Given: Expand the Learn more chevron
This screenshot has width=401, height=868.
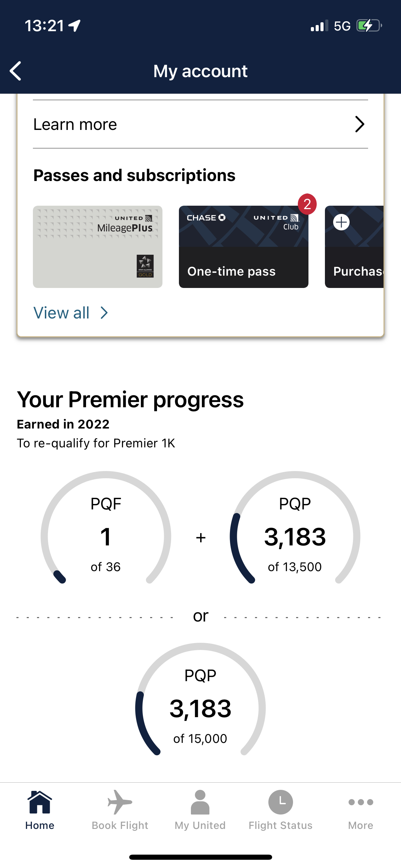Looking at the screenshot, I should pos(360,124).
